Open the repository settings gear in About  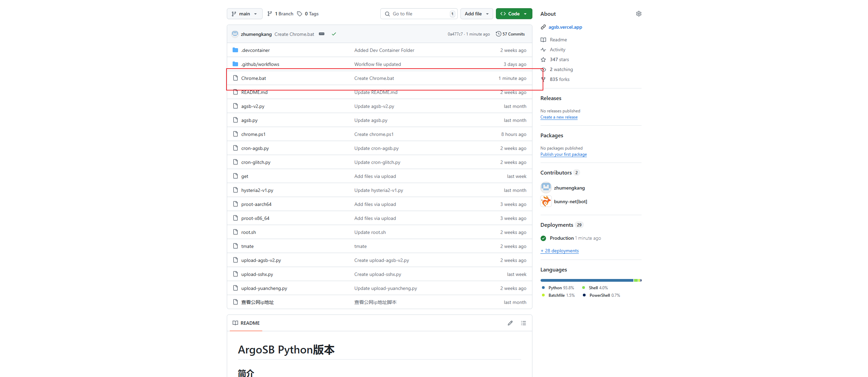(638, 14)
